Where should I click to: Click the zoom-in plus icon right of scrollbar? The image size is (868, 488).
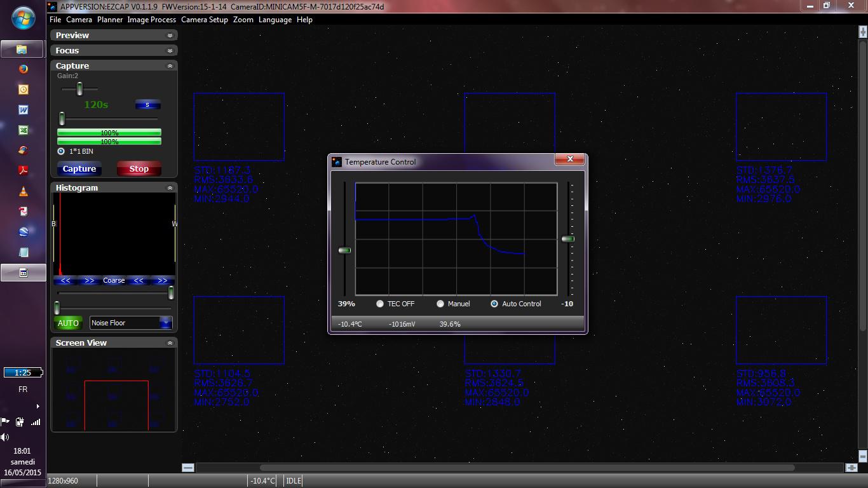[851, 468]
